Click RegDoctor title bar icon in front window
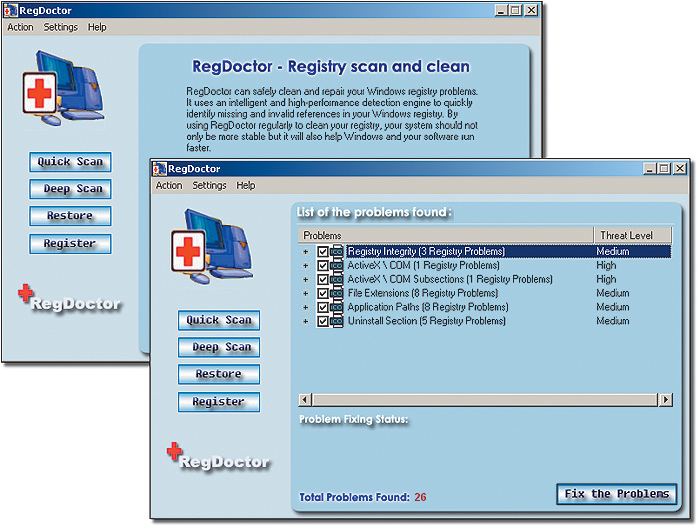The image size is (700, 527). pos(159,169)
